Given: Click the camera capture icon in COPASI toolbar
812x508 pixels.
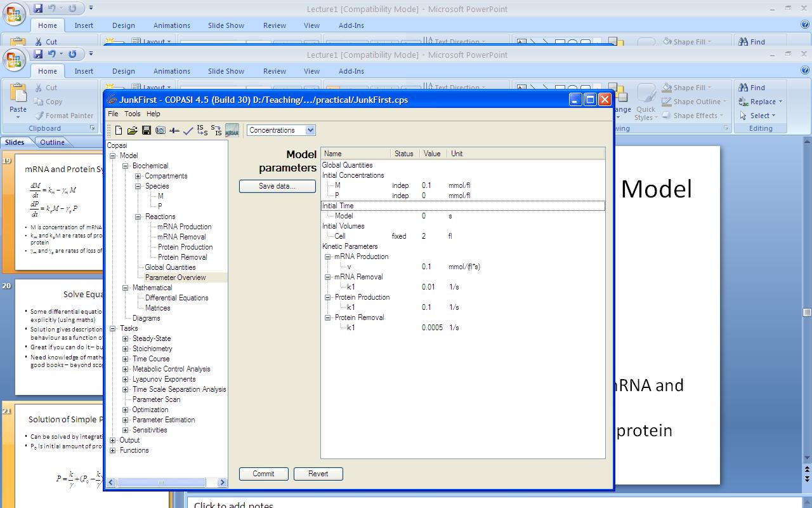Looking at the screenshot, I should [x=160, y=130].
